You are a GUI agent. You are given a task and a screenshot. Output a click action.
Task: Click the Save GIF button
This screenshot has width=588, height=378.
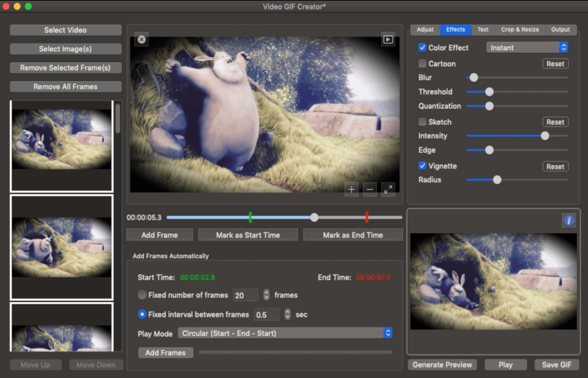click(x=557, y=364)
